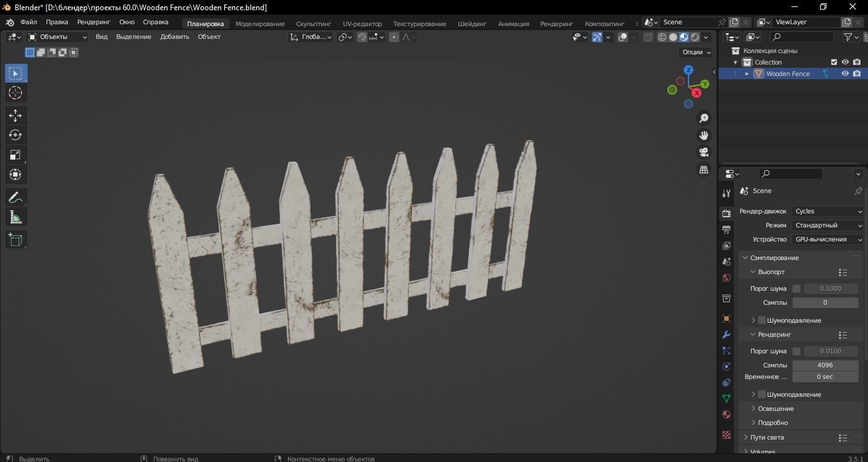Open the Output properties tab

coord(726,229)
